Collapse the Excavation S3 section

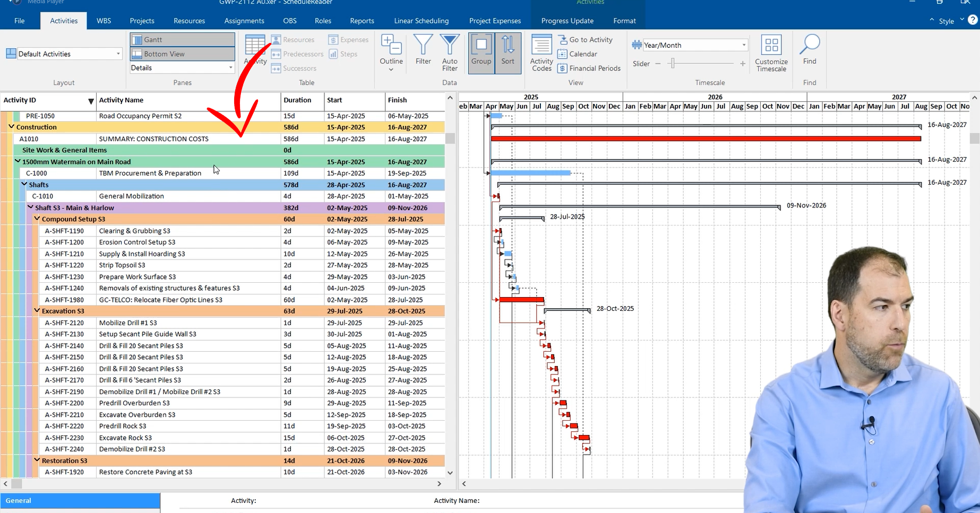[x=37, y=311]
